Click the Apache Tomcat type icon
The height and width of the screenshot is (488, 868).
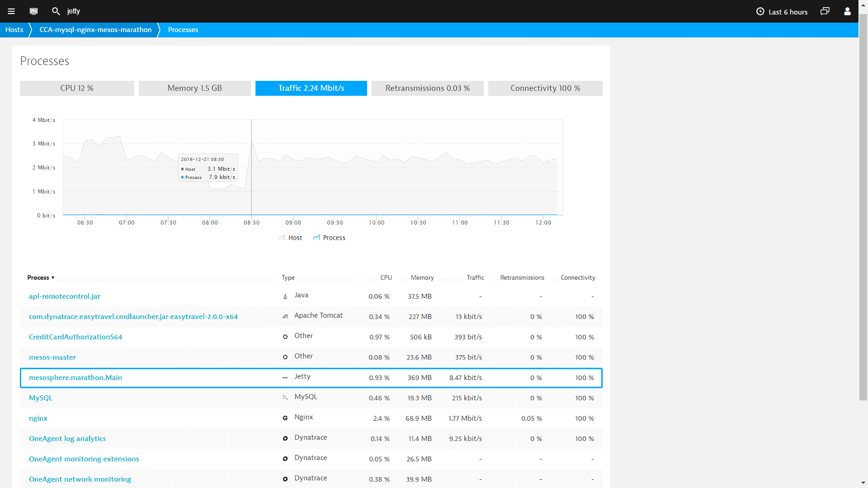pyautogui.click(x=285, y=317)
